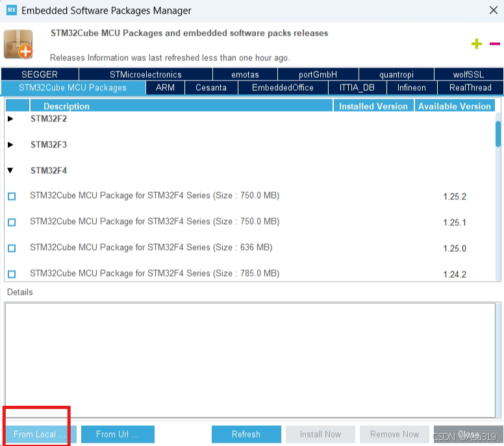504x446 pixels.
Task: Expand the STM32F3 tree node arrow
Action: point(10,145)
